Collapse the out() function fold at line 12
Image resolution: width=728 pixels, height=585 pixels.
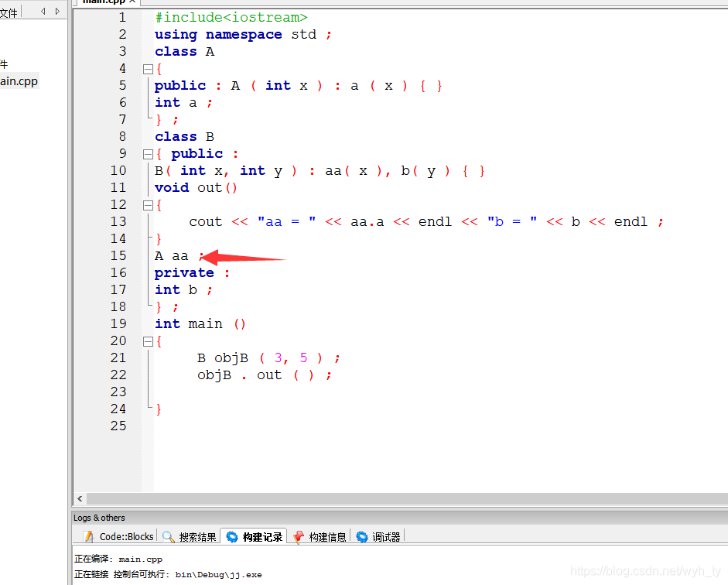[148, 205]
